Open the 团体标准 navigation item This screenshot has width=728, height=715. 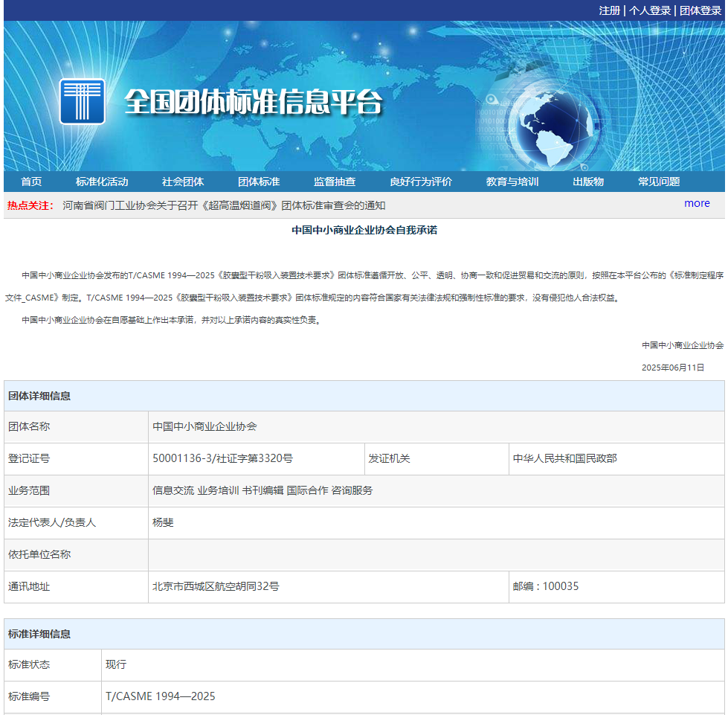click(259, 182)
